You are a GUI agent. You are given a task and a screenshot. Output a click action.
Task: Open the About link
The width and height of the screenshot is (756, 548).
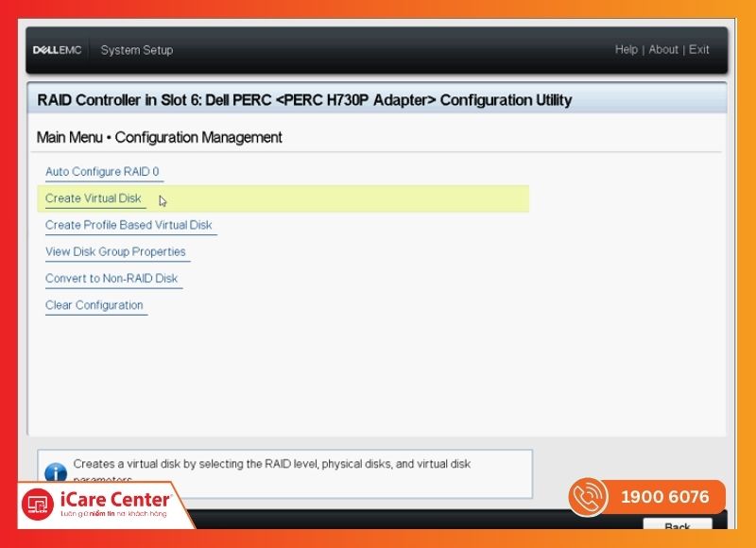tap(663, 50)
